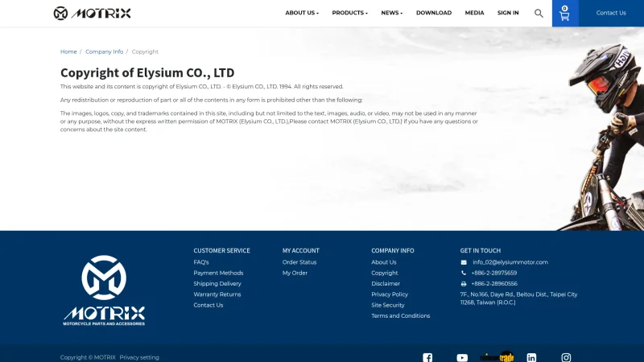
Task: Click 'Copyright © MOTRIX' footer text
Action: [88, 357]
